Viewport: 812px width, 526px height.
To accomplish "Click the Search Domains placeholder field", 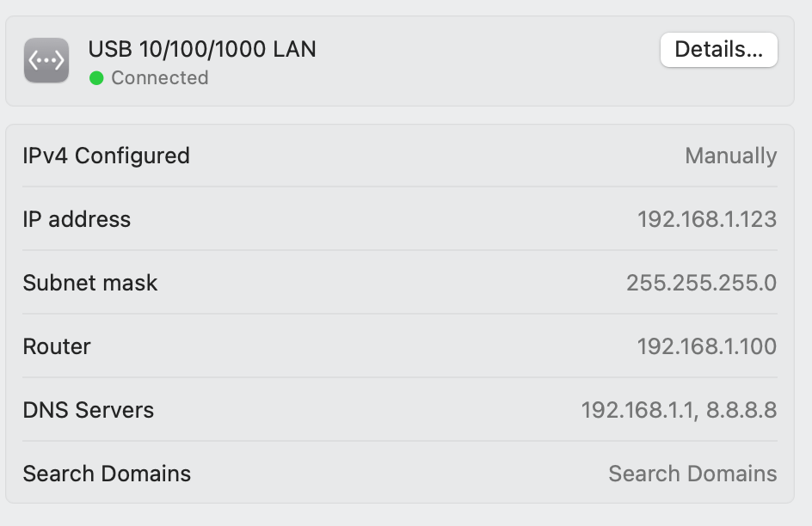I will pos(693,474).
